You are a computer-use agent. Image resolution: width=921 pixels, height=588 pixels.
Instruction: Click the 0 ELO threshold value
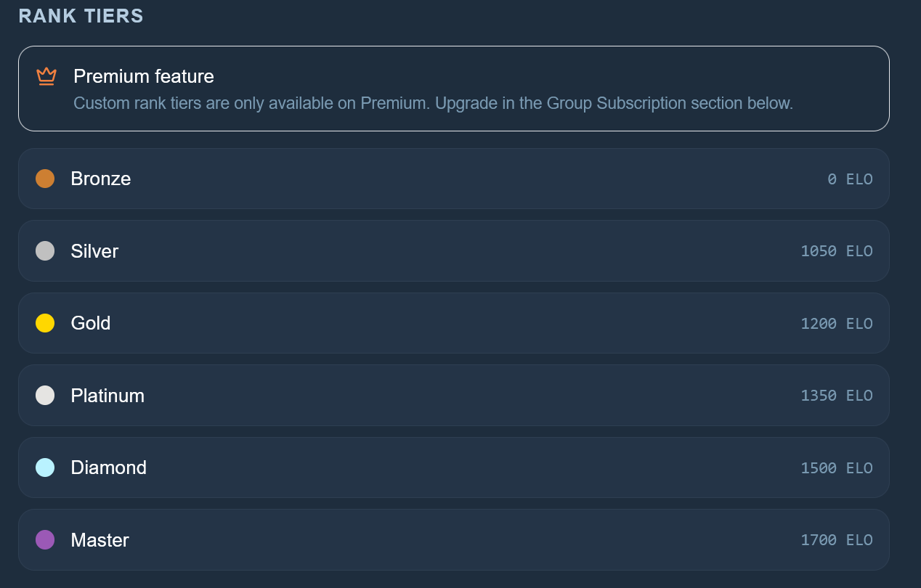pos(850,179)
